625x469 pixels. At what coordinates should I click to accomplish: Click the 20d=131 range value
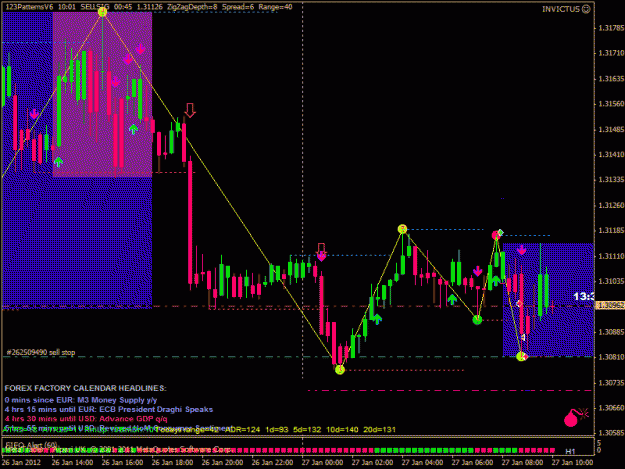pos(379,430)
